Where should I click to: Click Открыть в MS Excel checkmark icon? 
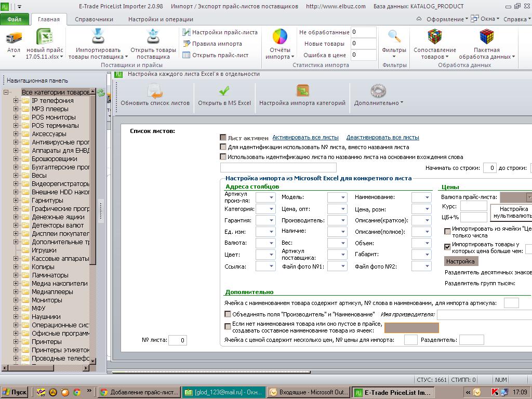point(224,91)
